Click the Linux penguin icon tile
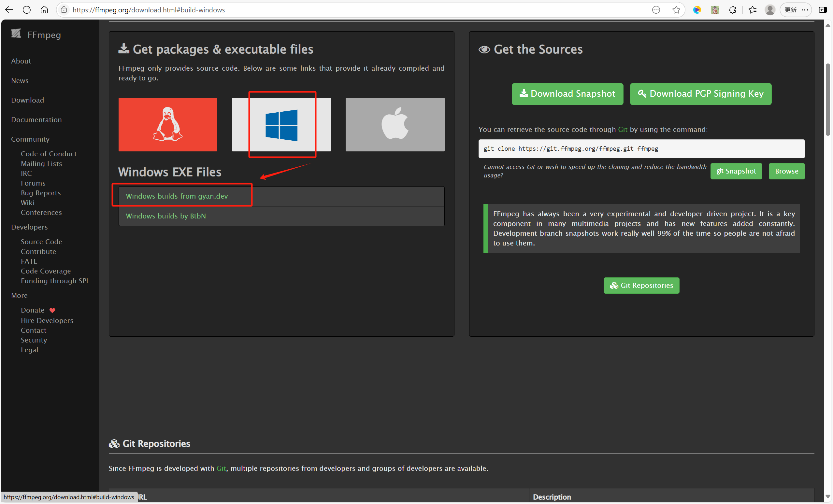This screenshot has height=504, width=833. (168, 124)
